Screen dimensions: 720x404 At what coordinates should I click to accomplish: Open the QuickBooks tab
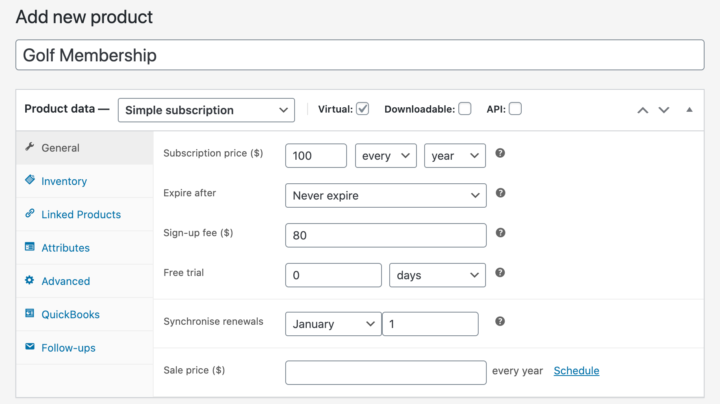click(x=70, y=314)
